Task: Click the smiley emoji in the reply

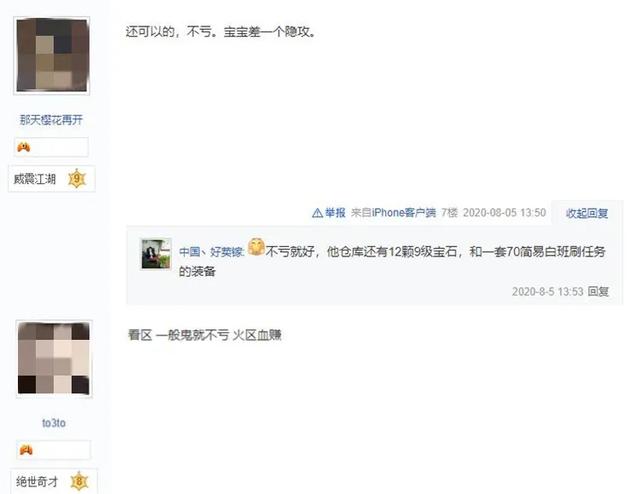Action: tap(256, 246)
